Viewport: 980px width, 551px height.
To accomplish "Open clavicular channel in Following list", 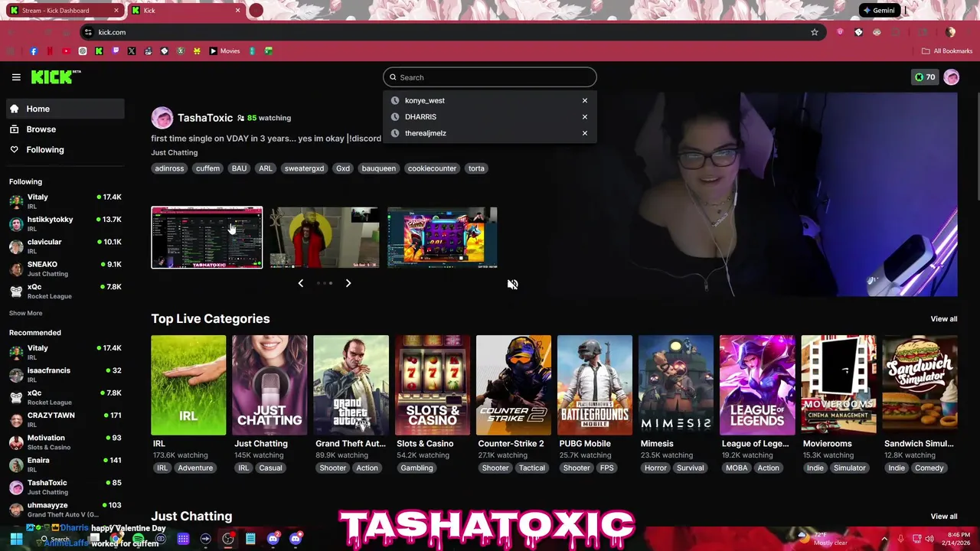I will pyautogui.click(x=65, y=246).
